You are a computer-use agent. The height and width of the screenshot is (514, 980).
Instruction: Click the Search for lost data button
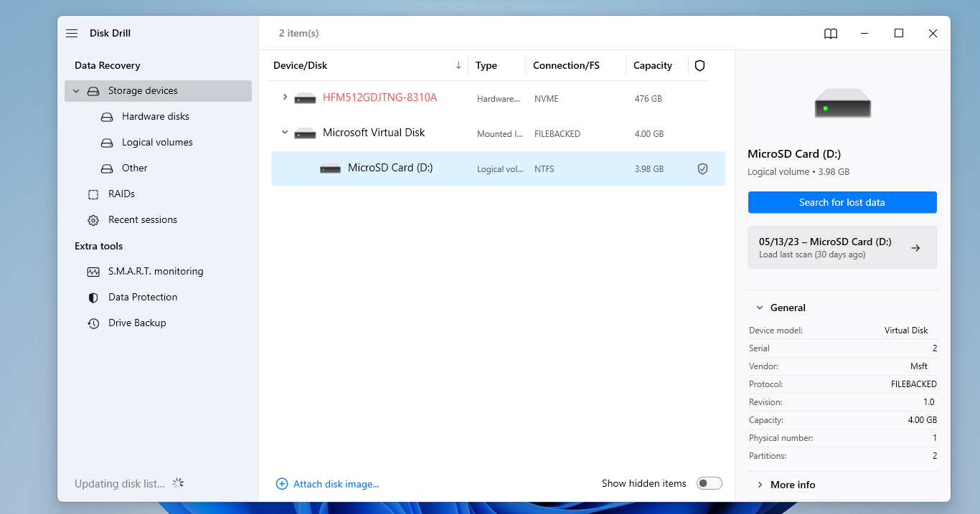click(842, 202)
